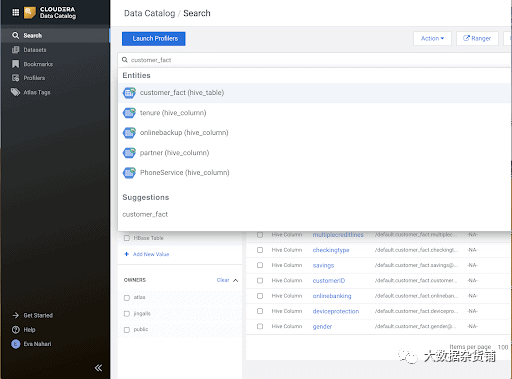Toggle the HBase Table checkbox

pos(127,238)
